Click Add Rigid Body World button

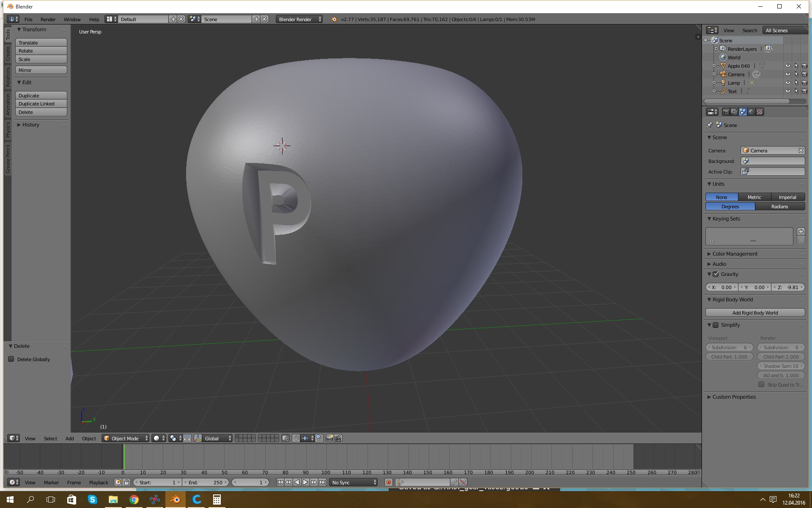coord(755,312)
